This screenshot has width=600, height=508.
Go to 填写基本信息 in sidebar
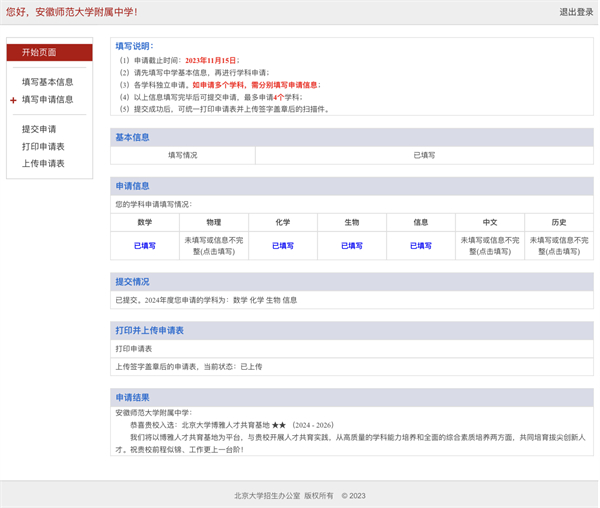click(x=47, y=82)
